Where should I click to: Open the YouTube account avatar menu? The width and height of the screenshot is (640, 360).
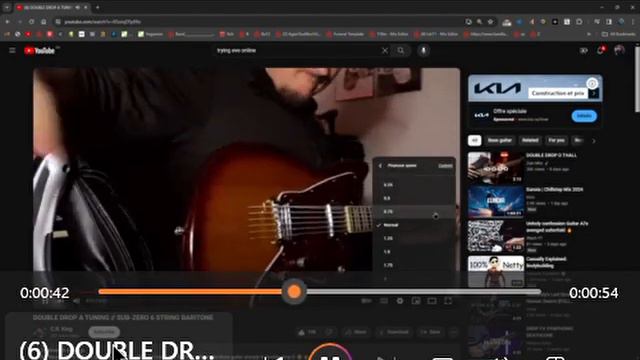pyautogui.click(x=619, y=51)
